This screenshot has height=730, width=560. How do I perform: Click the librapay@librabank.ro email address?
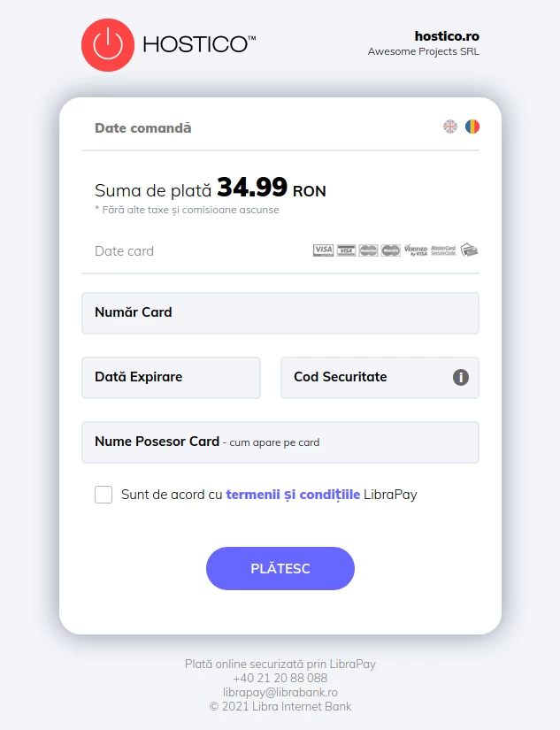(280, 692)
